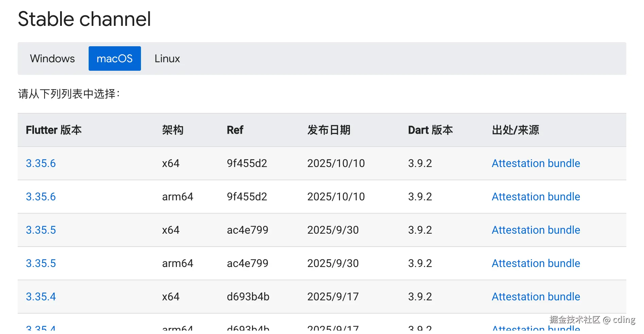This screenshot has height=334, width=644.
Task: Open the Linux tab
Action: pos(167,59)
